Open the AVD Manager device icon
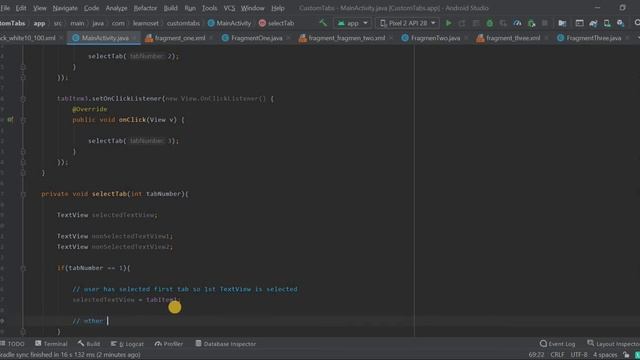Image resolution: width=640 pixels, height=360 pixels. click(x=607, y=23)
